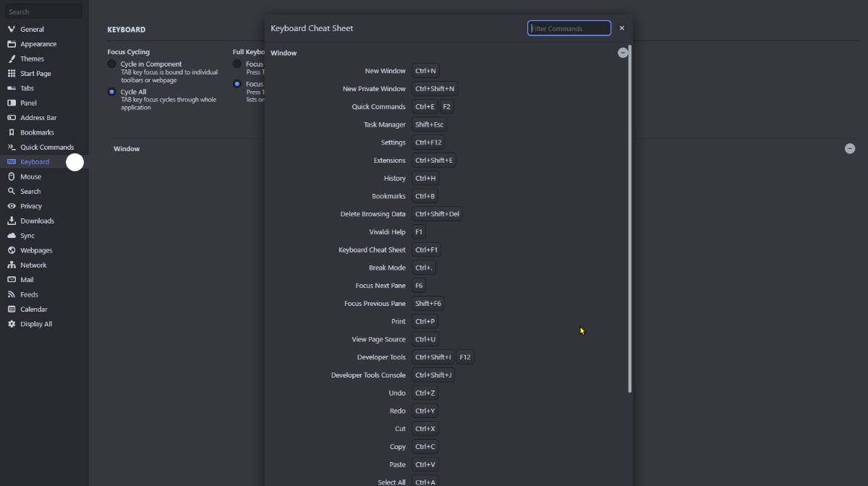Click the 'Extensions' command label

390,161
